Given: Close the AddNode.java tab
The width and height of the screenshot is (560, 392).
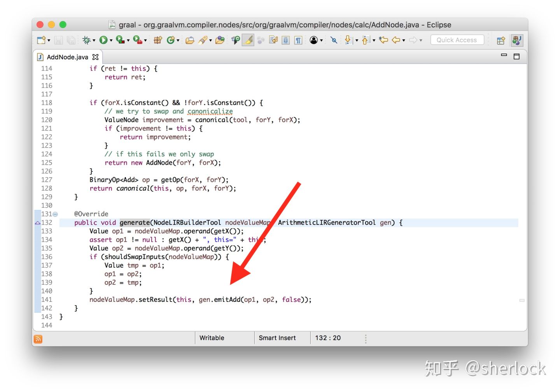Looking at the screenshot, I should [96, 57].
